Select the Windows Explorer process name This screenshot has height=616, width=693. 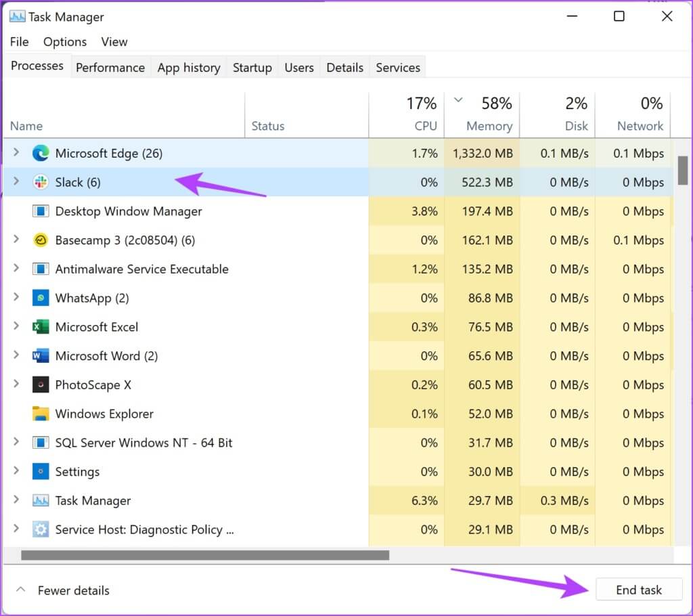tap(104, 414)
